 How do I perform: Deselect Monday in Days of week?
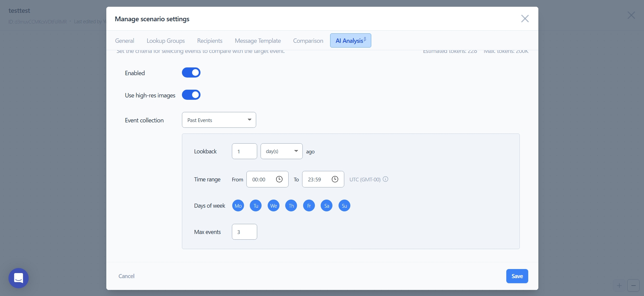[238, 206]
